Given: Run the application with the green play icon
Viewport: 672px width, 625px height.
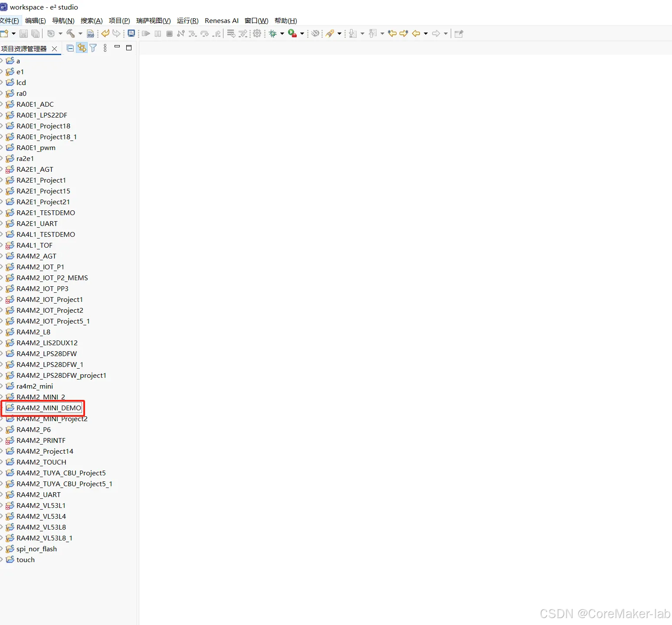Looking at the screenshot, I should pyautogui.click(x=291, y=33).
